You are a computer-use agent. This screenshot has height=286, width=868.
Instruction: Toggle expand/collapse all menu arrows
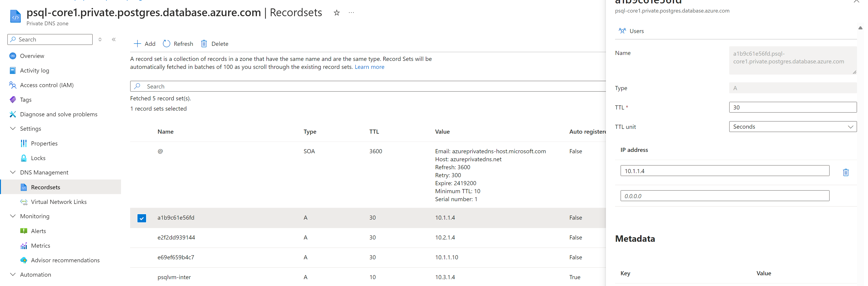(x=100, y=39)
